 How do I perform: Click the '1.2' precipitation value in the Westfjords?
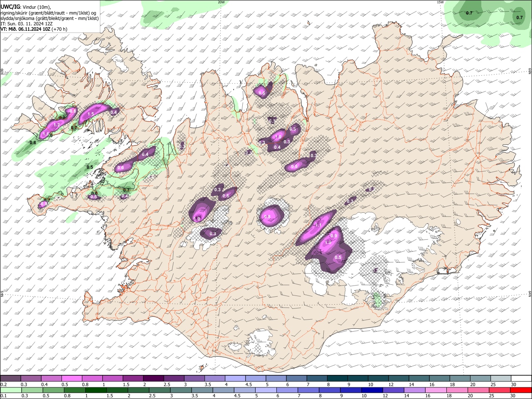[x=57, y=125]
